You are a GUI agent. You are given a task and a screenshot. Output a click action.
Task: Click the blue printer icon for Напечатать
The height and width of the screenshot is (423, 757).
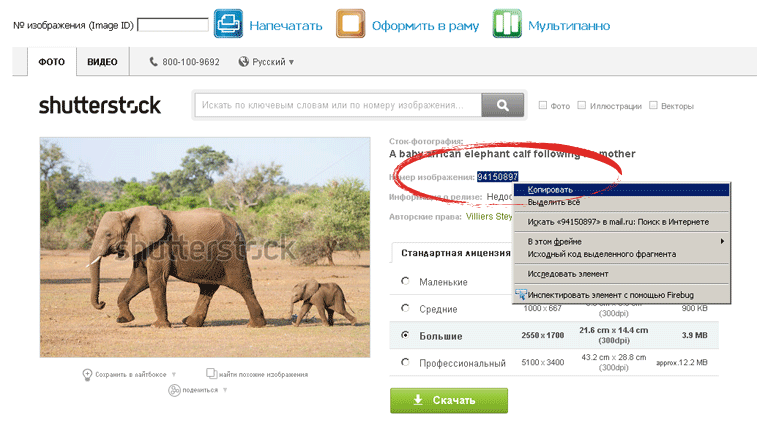tap(228, 24)
